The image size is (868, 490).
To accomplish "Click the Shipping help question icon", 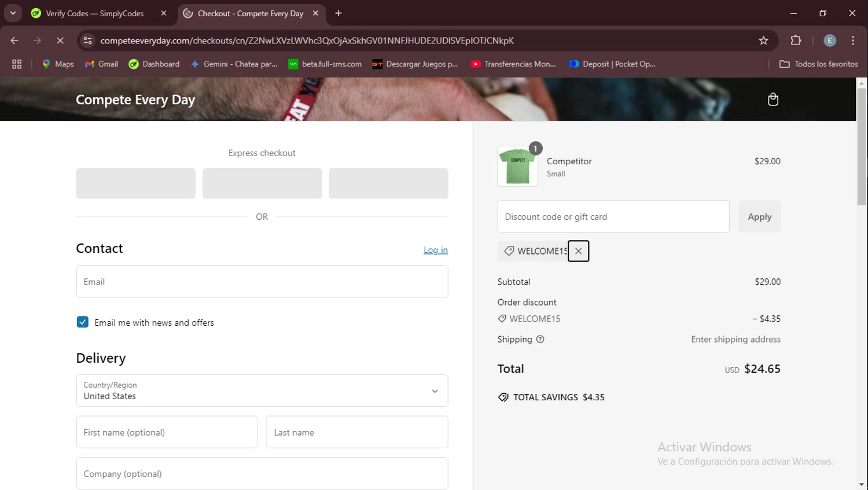I will 540,340.
